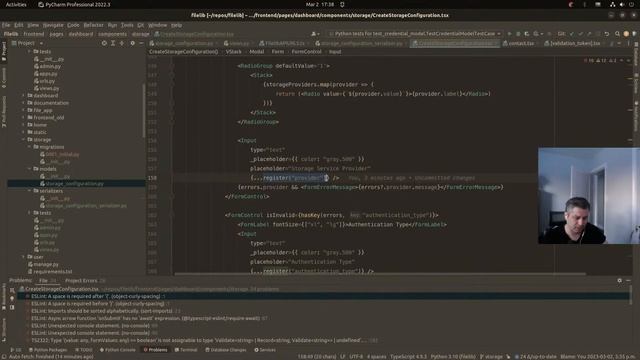Open the Database Changes tool window
The height and width of the screenshot is (360, 640).
pyautogui.click(x=226, y=350)
